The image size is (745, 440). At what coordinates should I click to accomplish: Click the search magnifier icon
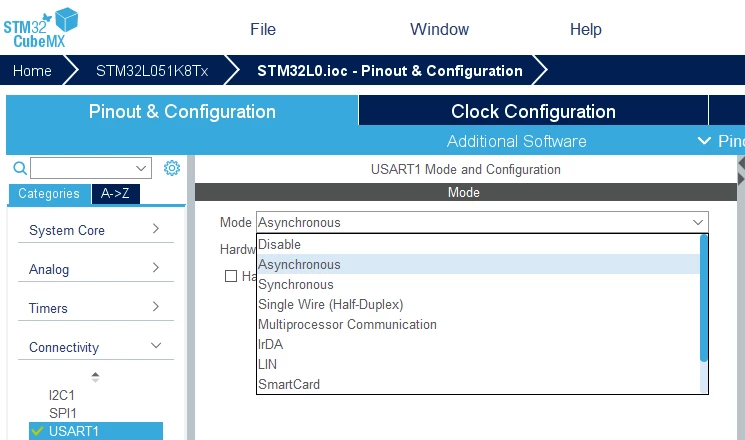pos(19,168)
